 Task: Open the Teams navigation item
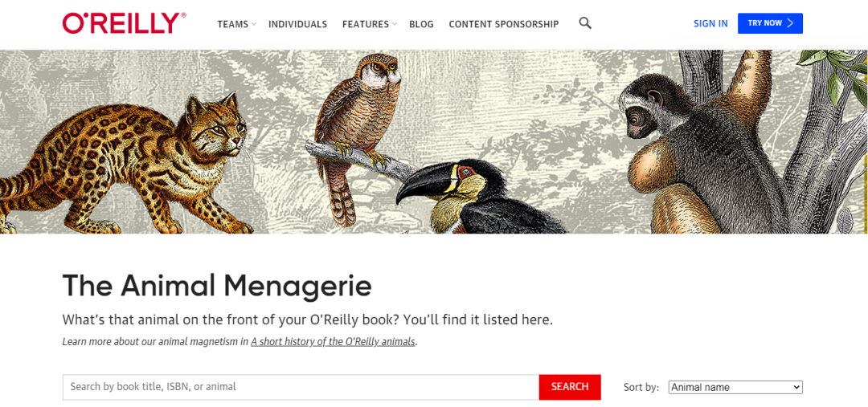(232, 24)
